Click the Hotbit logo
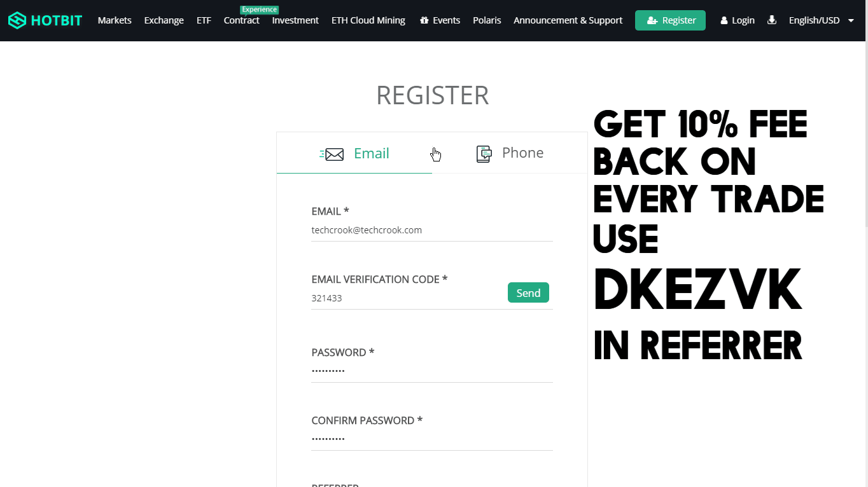The width and height of the screenshot is (868, 487). click(x=45, y=20)
